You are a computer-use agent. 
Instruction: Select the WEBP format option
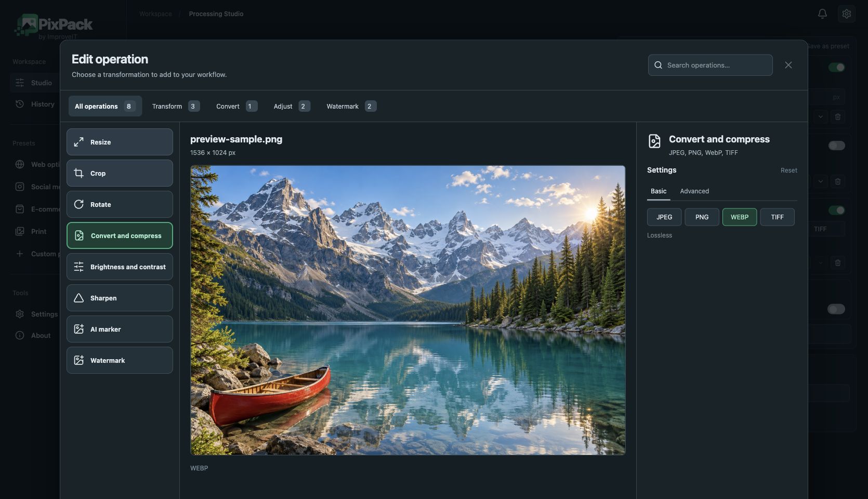click(x=740, y=217)
